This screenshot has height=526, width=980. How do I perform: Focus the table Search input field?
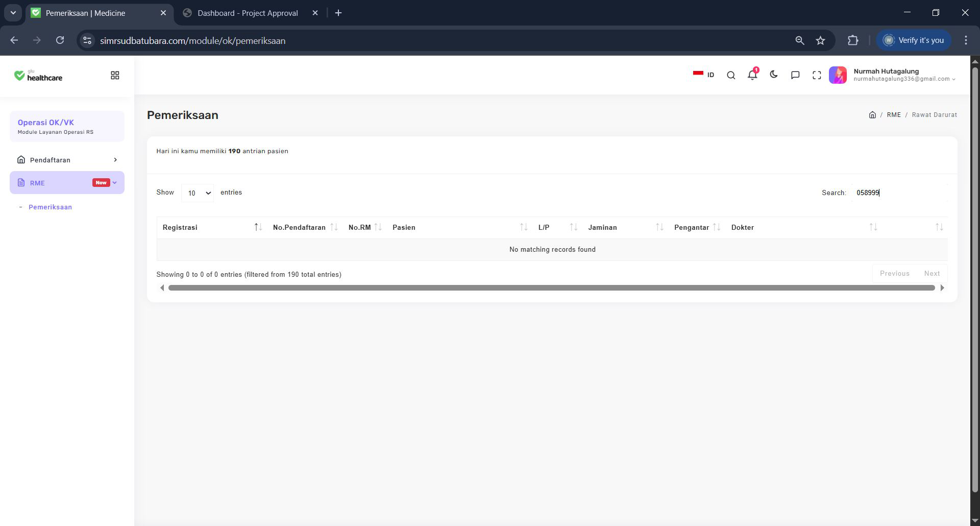coord(899,193)
